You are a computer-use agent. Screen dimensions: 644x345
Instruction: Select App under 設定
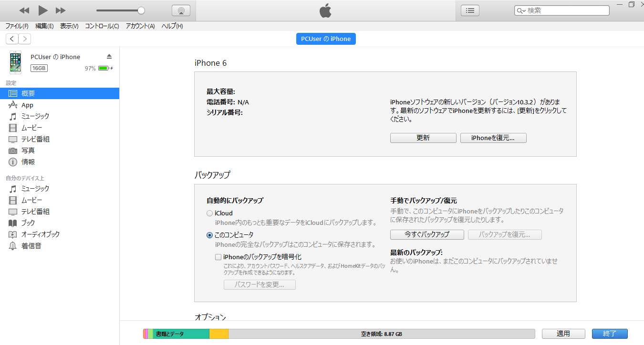coord(60,105)
